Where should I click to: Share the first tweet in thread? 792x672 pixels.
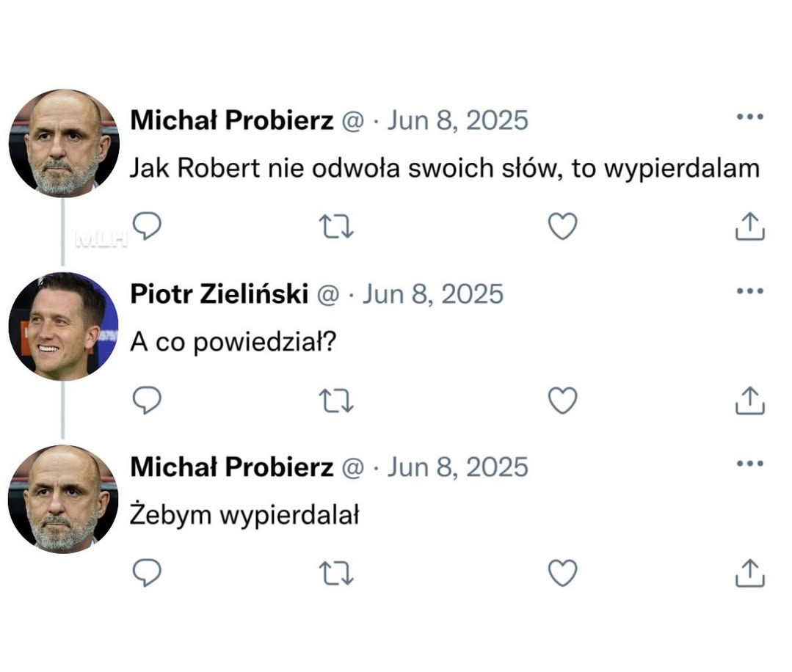tap(749, 227)
